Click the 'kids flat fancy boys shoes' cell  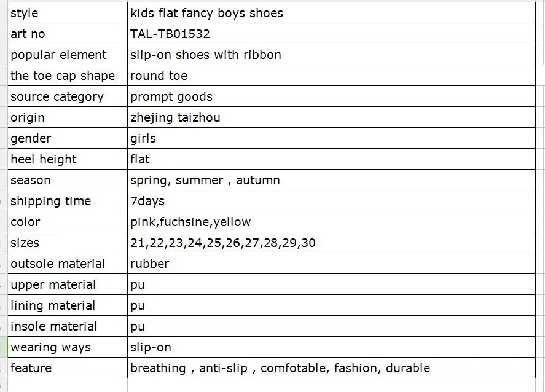[206, 13]
